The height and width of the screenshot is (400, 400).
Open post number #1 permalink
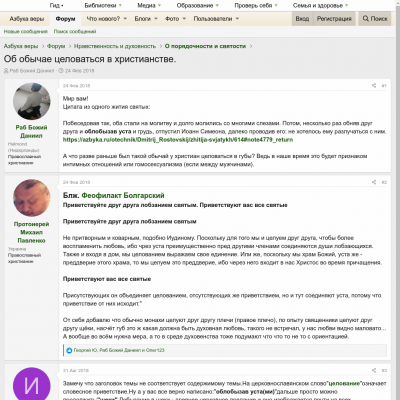pyautogui.click(x=384, y=86)
